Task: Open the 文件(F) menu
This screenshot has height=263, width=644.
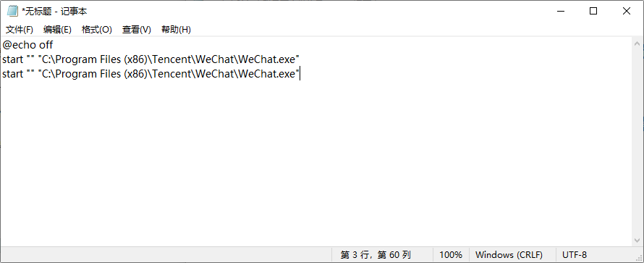Action: [x=20, y=30]
